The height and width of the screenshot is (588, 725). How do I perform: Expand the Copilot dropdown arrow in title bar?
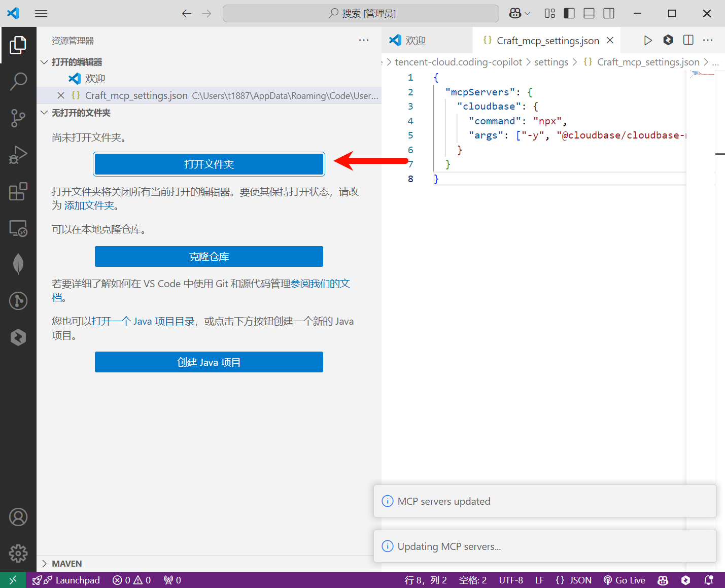(528, 13)
